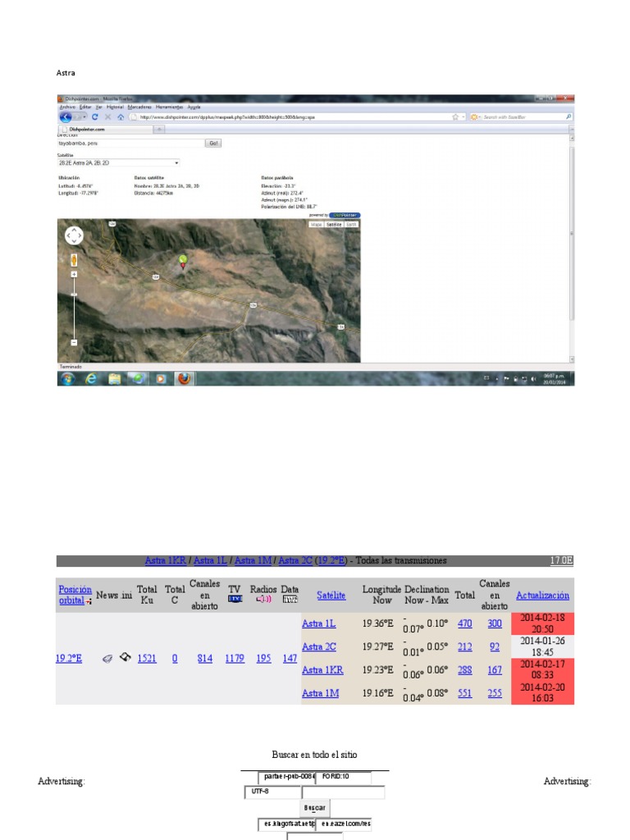630x840 pixels.
Task: Pick up the Street View pegman
Action: point(74,260)
